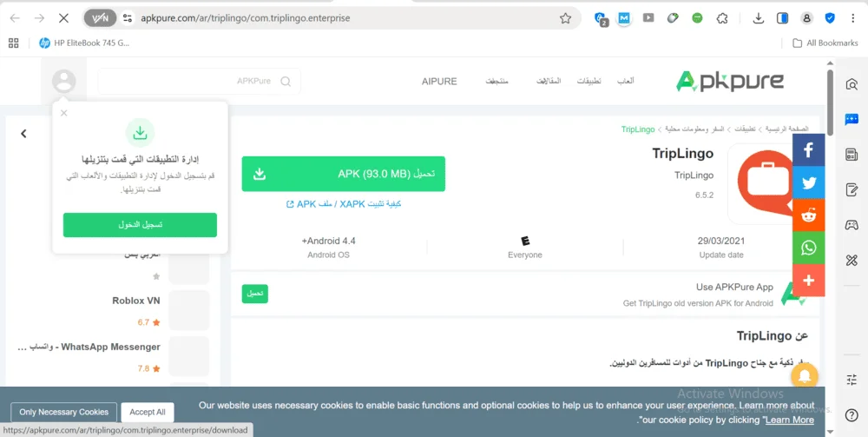Click the TripLingo app title text

(x=682, y=154)
